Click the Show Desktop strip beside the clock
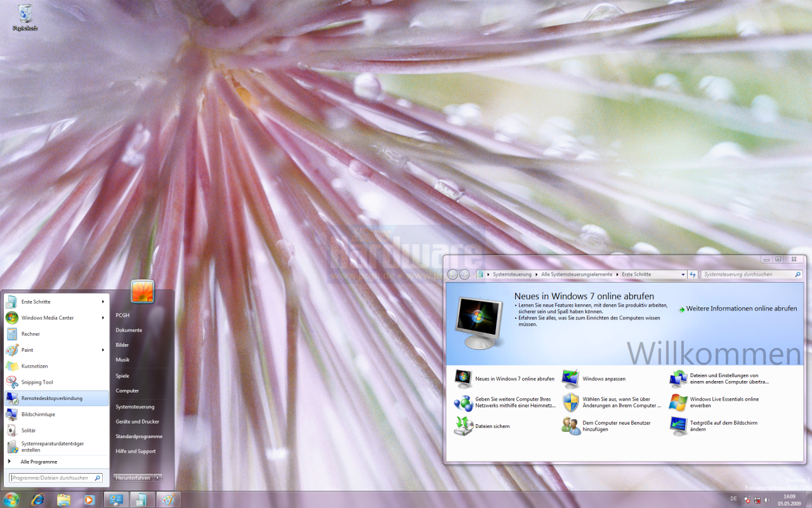Viewport: 812px width, 508px height. tap(808, 500)
